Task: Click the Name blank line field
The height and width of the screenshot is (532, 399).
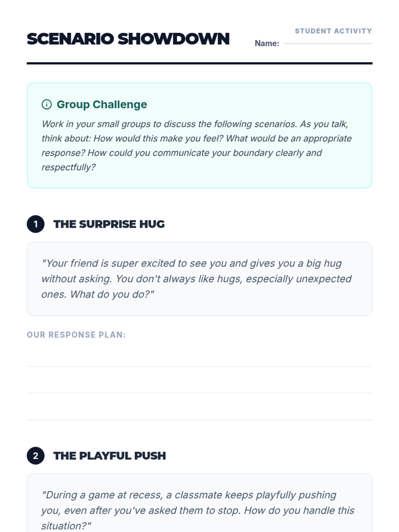Action: click(328, 43)
